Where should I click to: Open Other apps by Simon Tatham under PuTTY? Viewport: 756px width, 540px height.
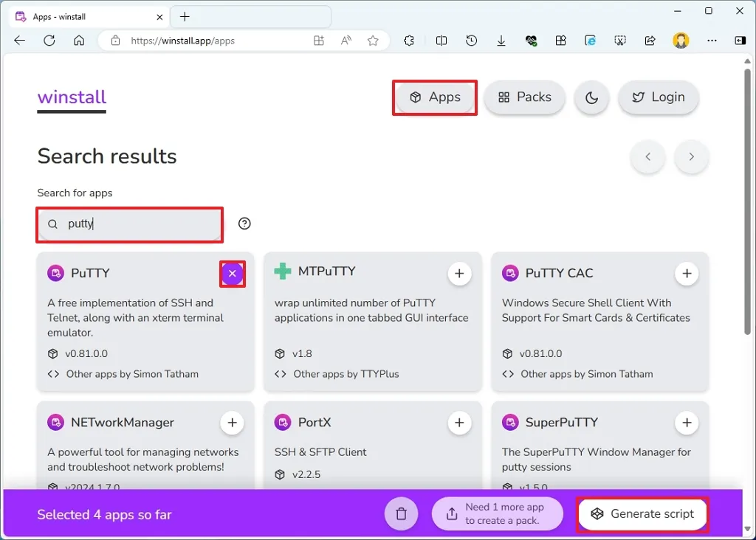(x=132, y=374)
